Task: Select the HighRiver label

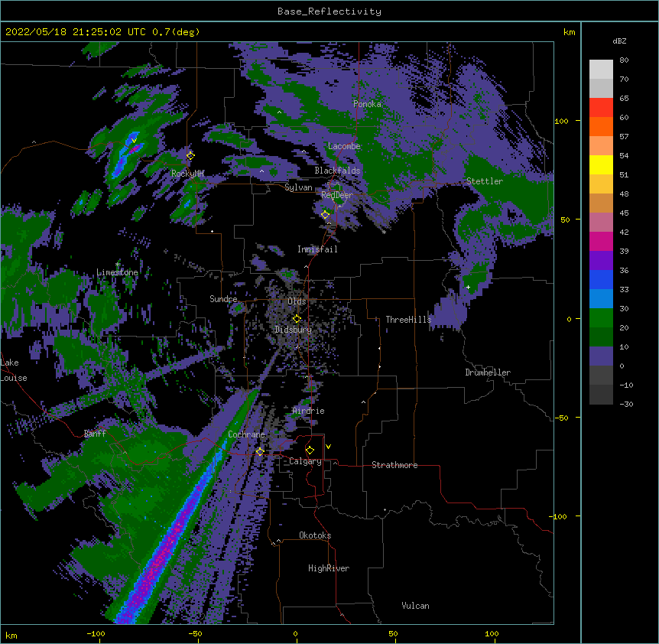Action: (329, 568)
